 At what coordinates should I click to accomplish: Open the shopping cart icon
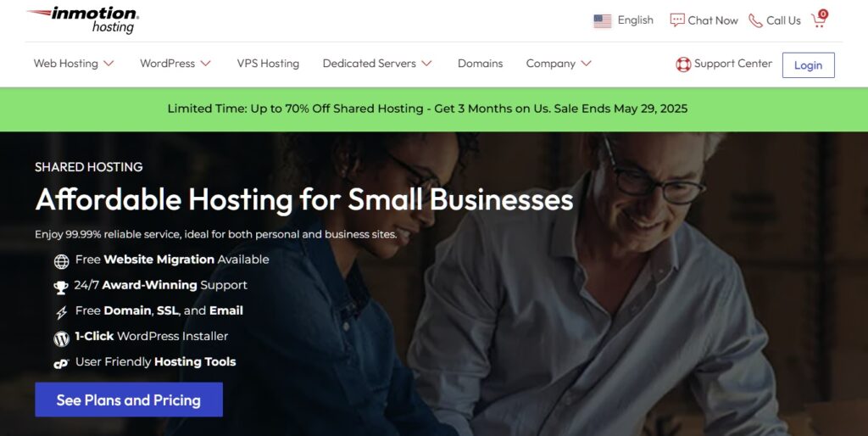click(x=820, y=20)
